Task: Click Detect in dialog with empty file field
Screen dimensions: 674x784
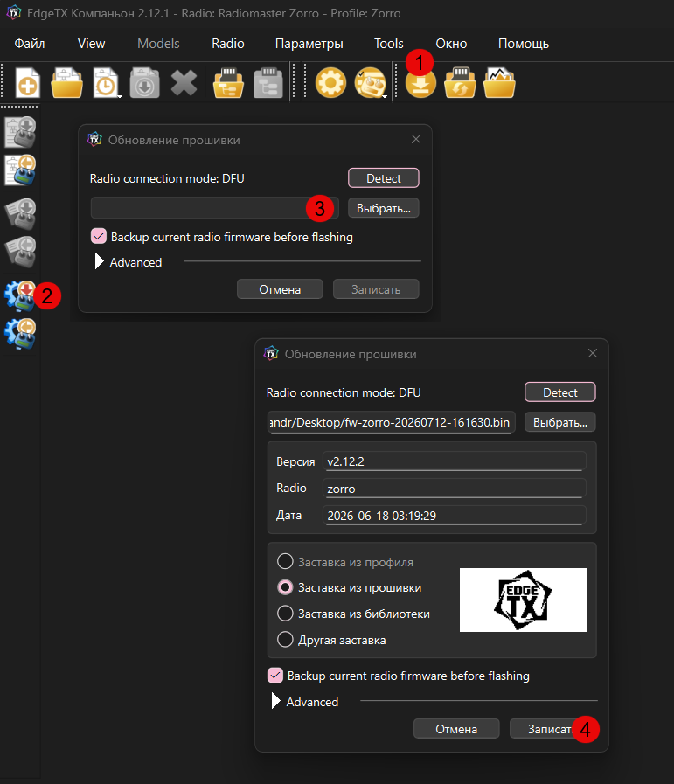Action: point(384,178)
